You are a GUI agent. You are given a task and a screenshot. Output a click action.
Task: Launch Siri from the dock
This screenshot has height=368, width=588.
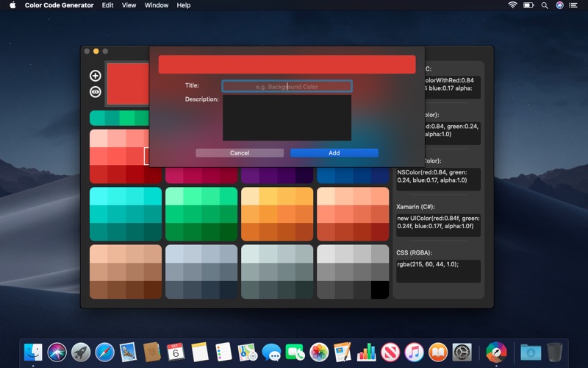coord(57,353)
